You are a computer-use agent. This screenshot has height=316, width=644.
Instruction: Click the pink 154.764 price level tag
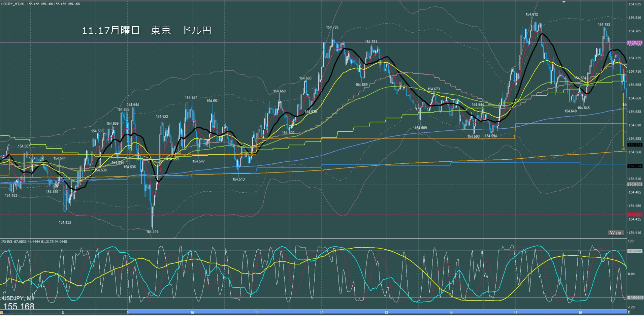pyautogui.click(x=635, y=43)
